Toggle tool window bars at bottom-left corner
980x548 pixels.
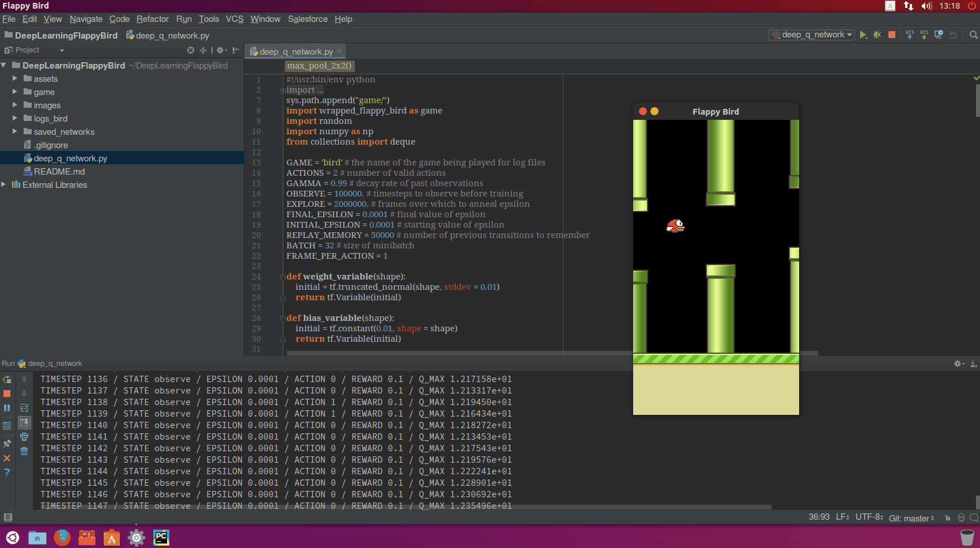point(8,517)
